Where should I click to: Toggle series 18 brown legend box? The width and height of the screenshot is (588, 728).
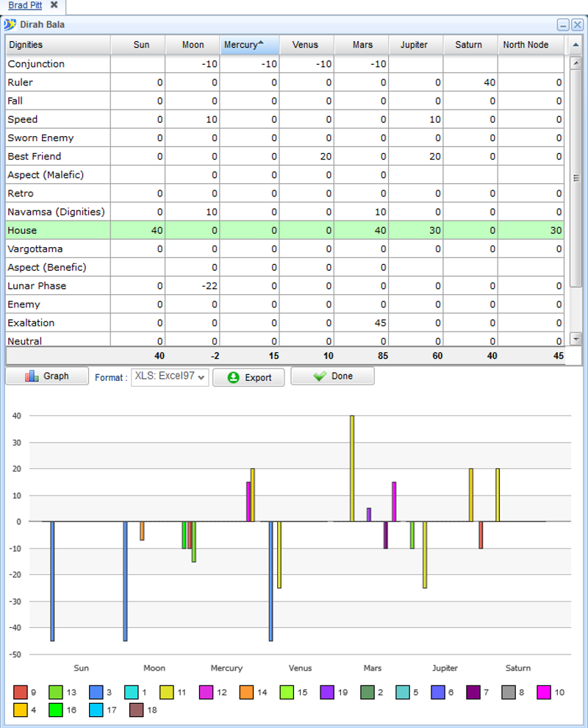pyautogui.click(x=136, y=710)
